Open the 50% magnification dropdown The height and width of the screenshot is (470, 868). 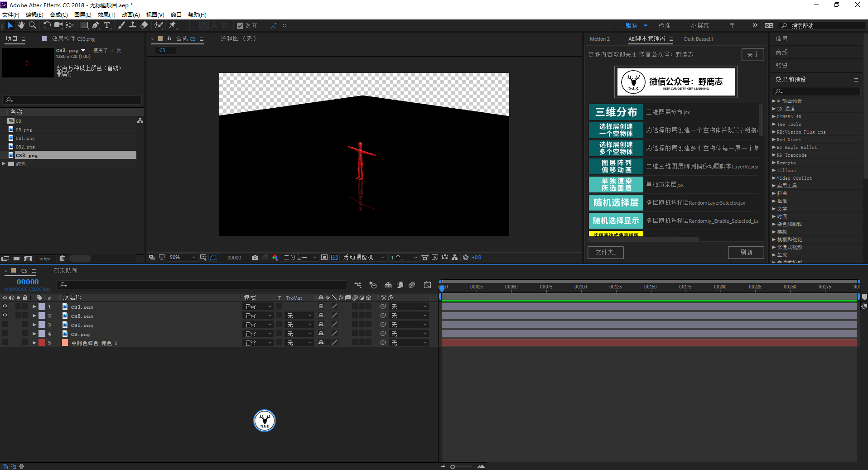[182, 258]
